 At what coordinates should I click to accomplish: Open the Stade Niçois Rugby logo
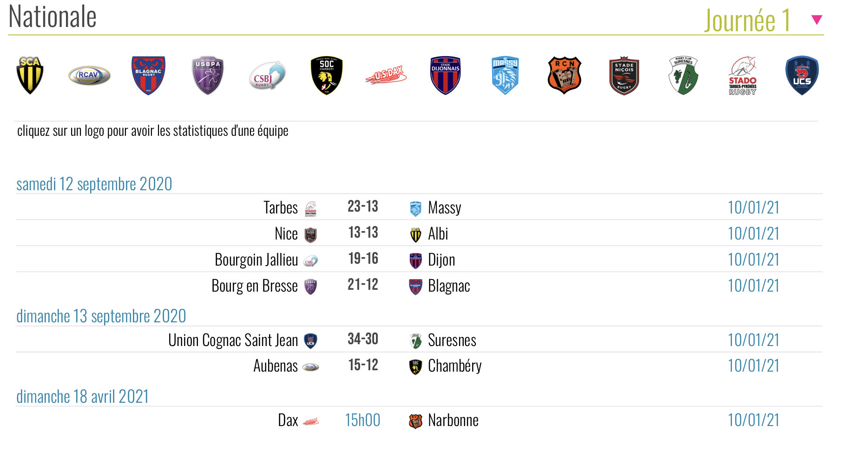tap(624, 75)
